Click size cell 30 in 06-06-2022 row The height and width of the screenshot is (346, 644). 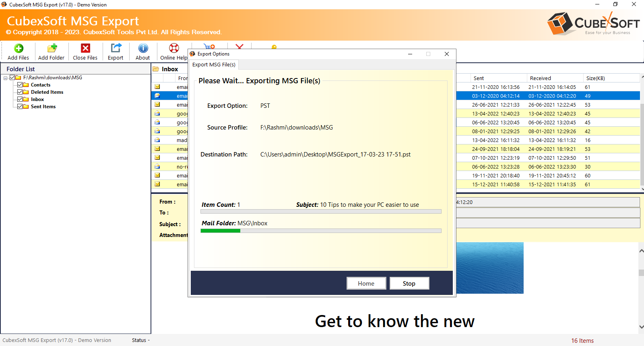pos(588,167)
